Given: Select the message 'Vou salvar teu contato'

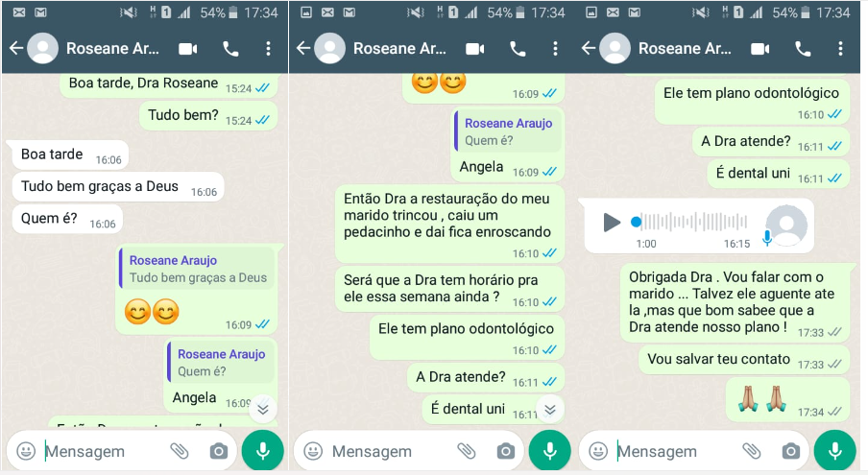Looking at the screenshot, I should [x=718, y=359].
